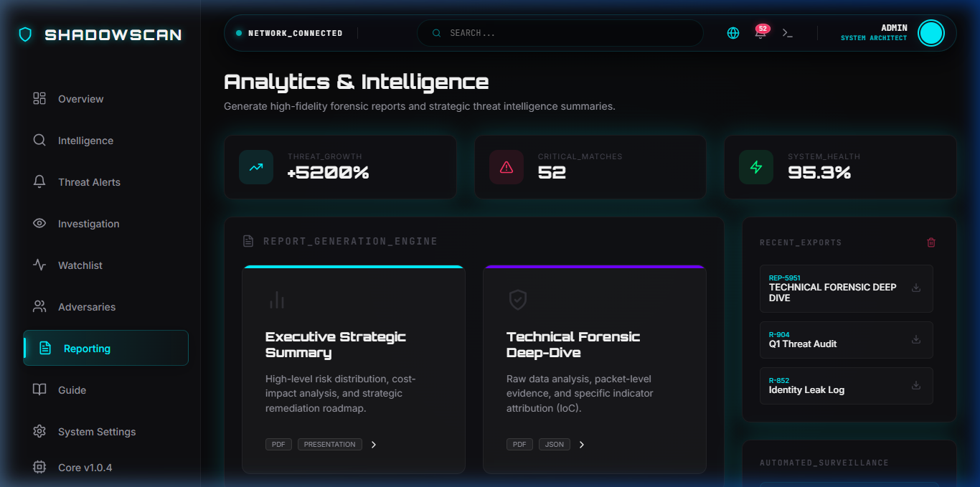This screenshot has width=980, height=487.
Task: Click the Executive Summary bar chart icon
Action: click(x=277, y=300)
